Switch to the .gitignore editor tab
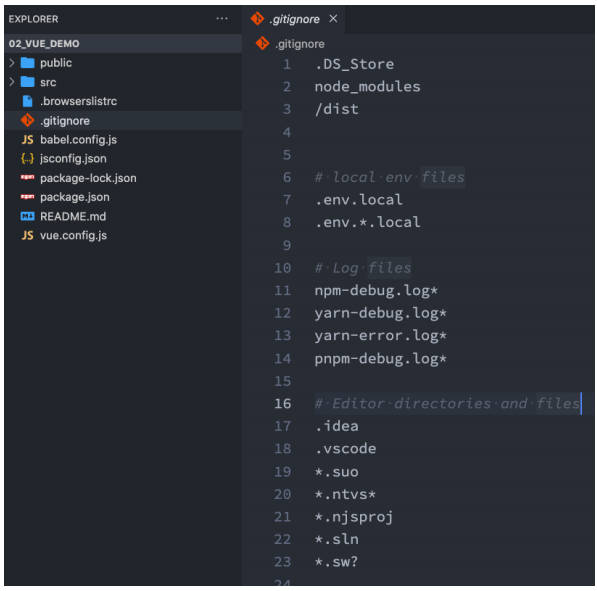The width and height of the screenshot is (597, 591). pyautogui.click(x=294, y=19)
